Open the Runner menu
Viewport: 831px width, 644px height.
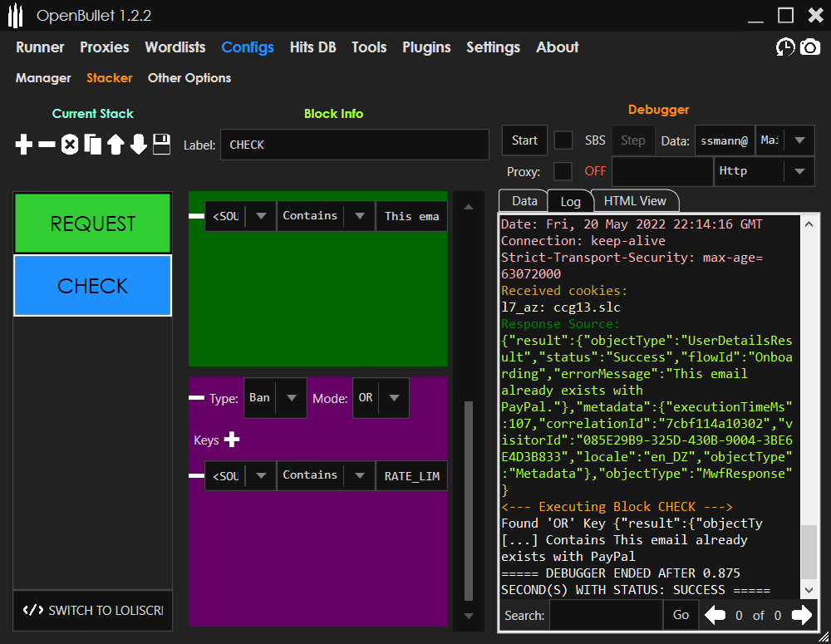40,47
